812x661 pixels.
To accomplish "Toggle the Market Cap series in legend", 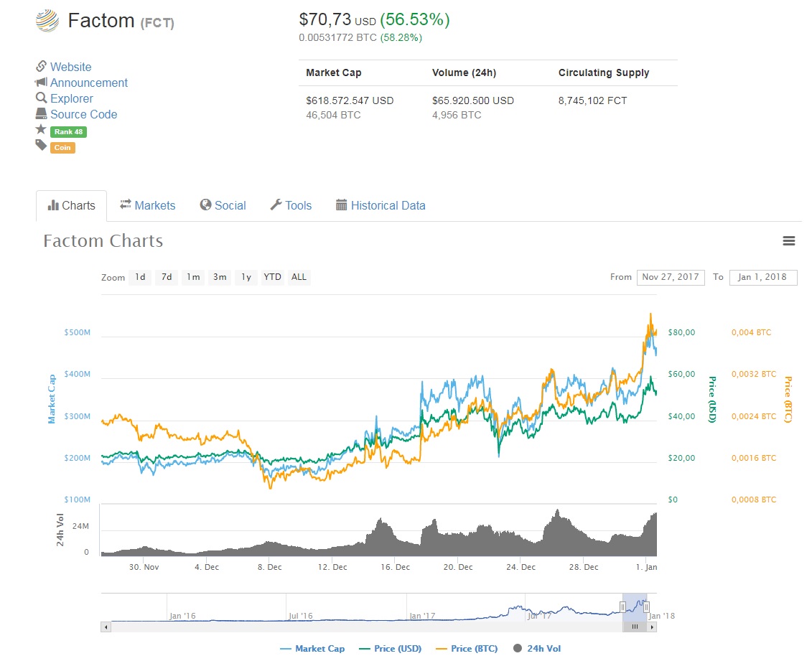I will (312, 649).
